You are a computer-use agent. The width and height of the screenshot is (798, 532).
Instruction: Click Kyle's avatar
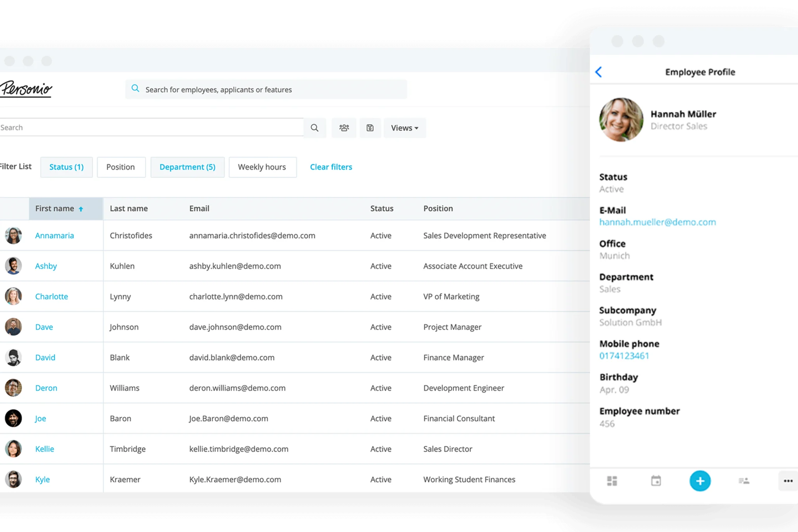(13, 479)
